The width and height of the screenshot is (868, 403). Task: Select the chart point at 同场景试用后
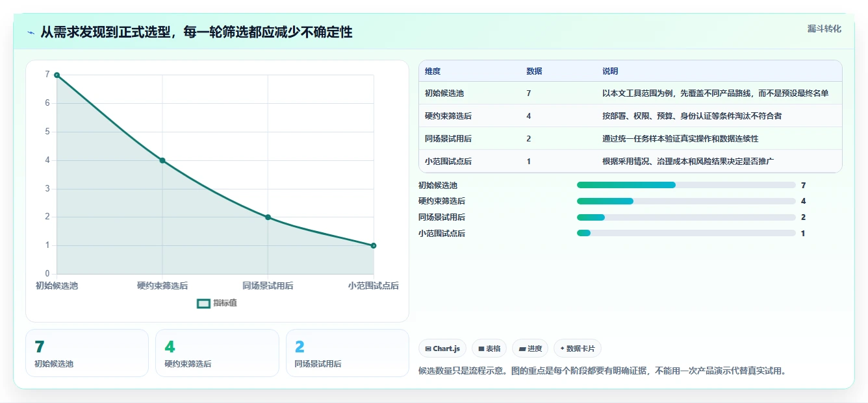(268, 217)
